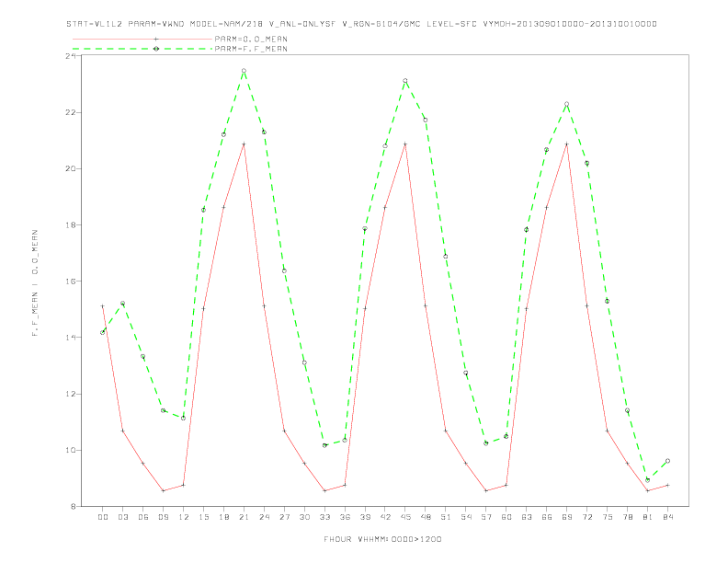The height and width of the screenshot is (563, 728).
Task: Click the red O.O_MEAN marker at hour 00
Action: [103, 306]
